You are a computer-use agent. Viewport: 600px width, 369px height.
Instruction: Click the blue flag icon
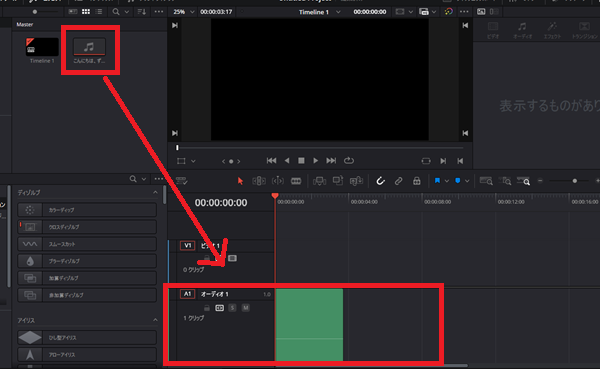[437, 181]
